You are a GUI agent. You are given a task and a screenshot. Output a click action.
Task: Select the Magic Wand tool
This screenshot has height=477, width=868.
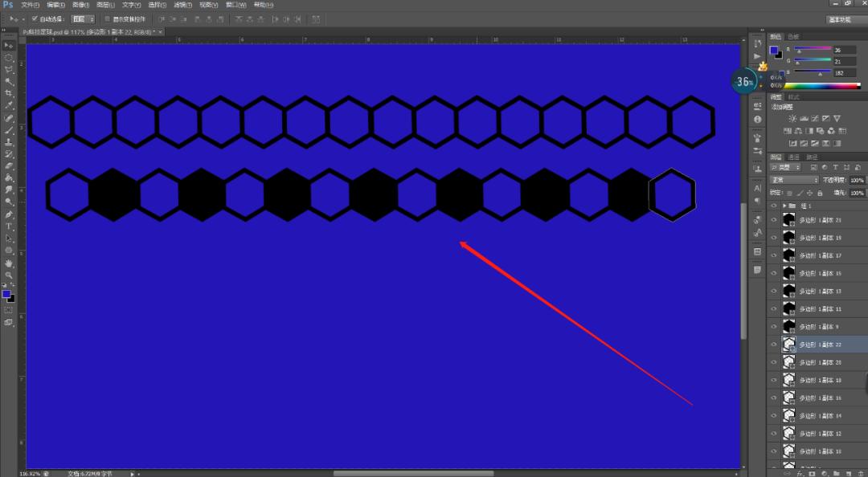tap(8, 82)
